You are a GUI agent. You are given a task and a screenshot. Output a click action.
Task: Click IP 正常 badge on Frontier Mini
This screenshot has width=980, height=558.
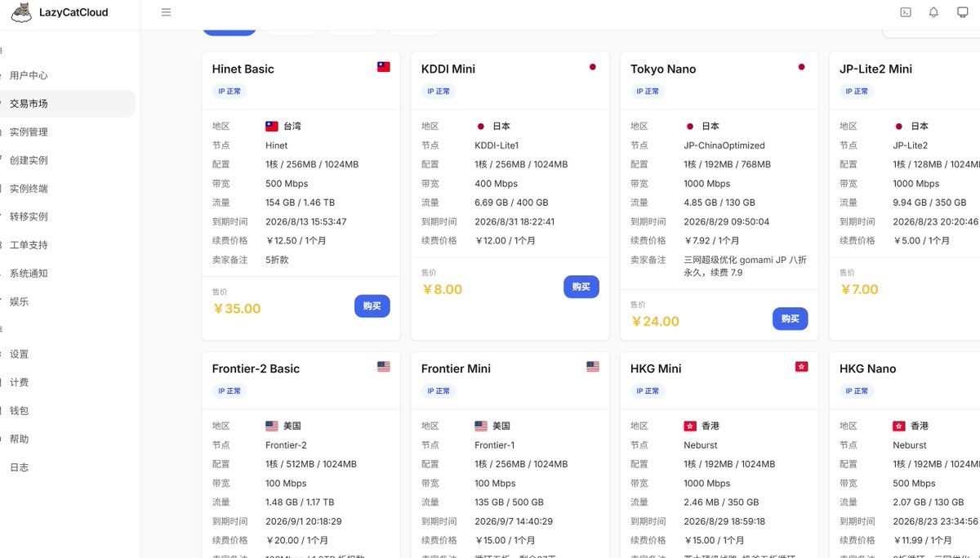[439, 391]
